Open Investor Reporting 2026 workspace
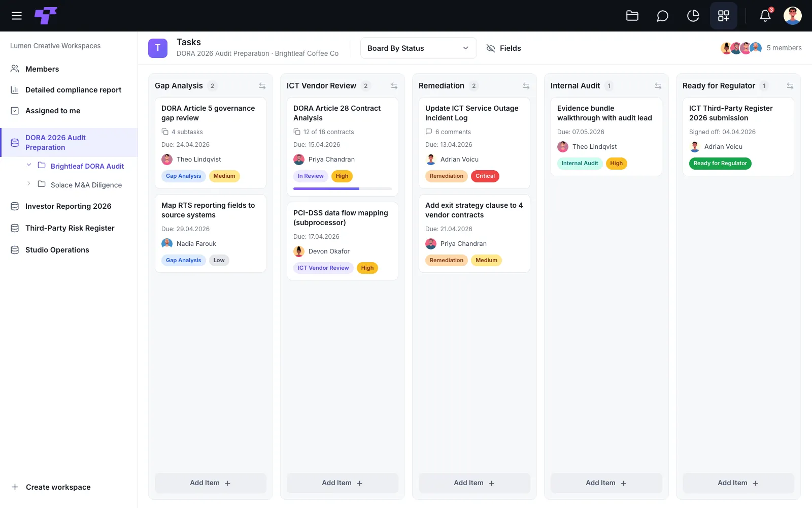 click(69, 206)
